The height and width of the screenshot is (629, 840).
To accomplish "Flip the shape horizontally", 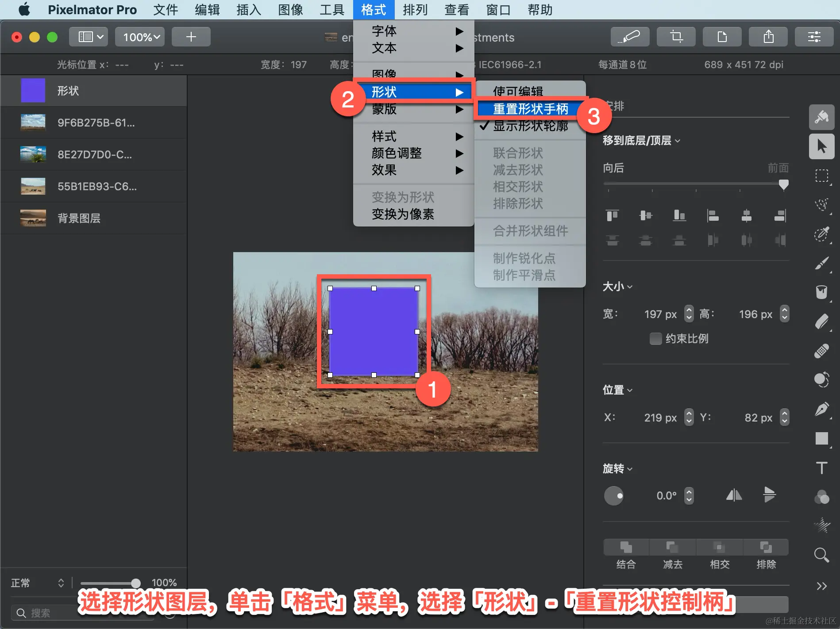I will click(x=734, y=495).
